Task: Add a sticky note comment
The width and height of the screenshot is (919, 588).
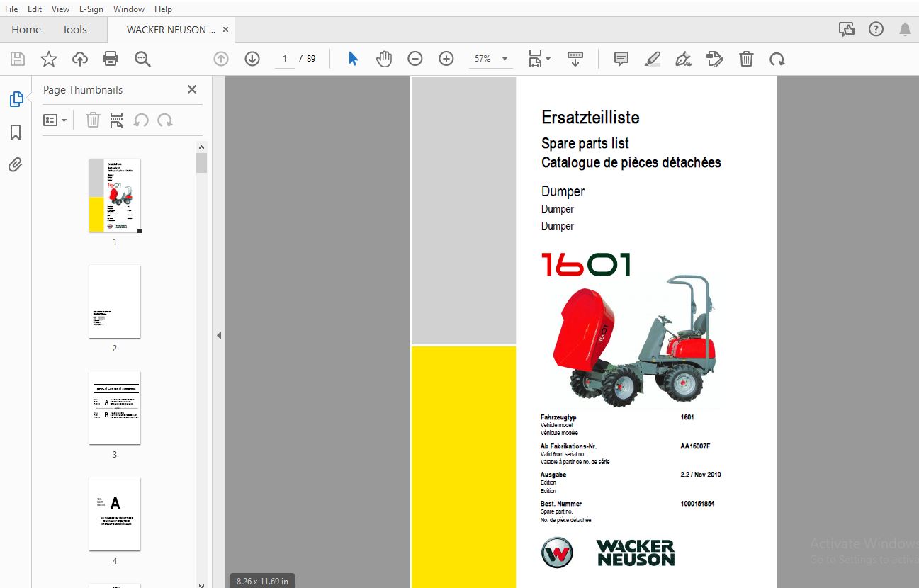Action: coord(621,59)
